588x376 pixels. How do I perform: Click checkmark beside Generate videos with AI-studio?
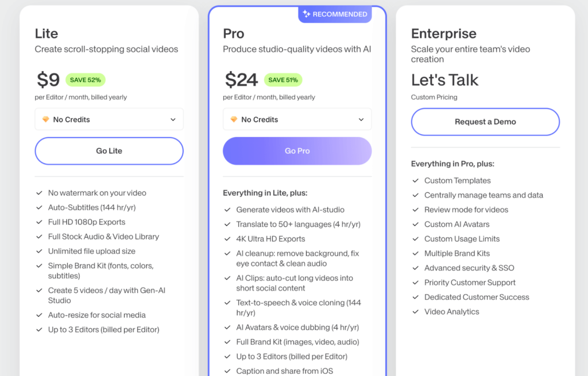(227, 210)
